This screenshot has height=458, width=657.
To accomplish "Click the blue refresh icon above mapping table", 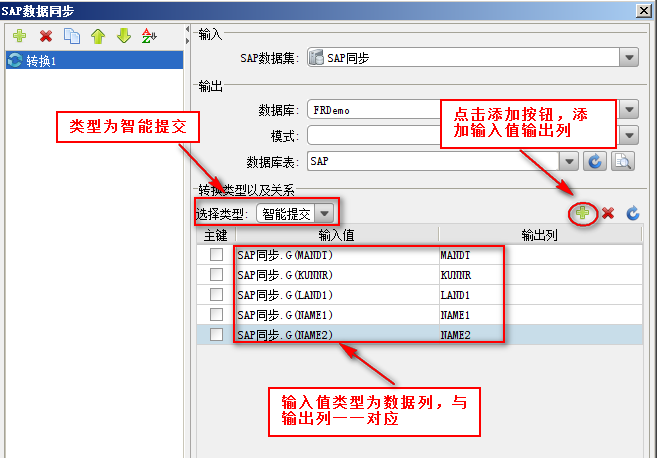I will click(x=633, y=213).
